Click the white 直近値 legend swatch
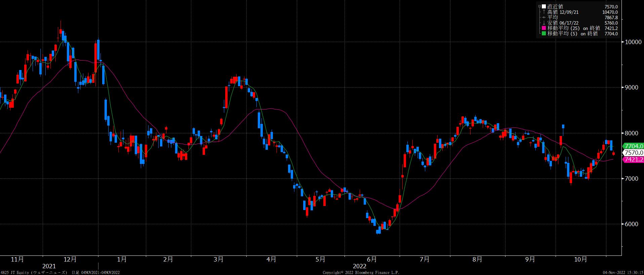Image resolution: width=644 pixels, height=275 pixels. coord(544,6)
